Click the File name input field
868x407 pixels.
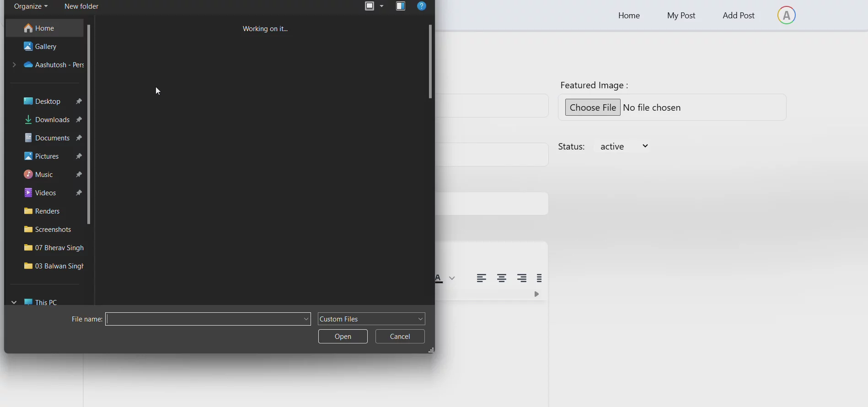204,319
